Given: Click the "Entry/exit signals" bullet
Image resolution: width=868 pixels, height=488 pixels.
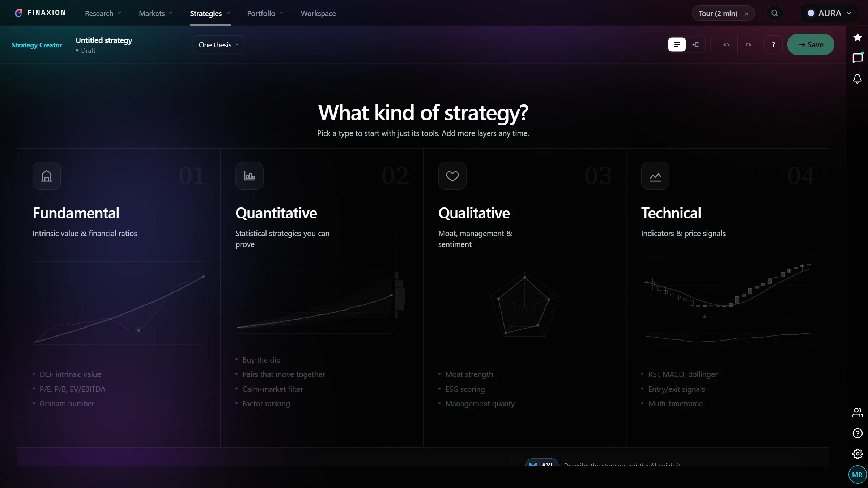Looking at the screenshot, I should pos(676,389).
